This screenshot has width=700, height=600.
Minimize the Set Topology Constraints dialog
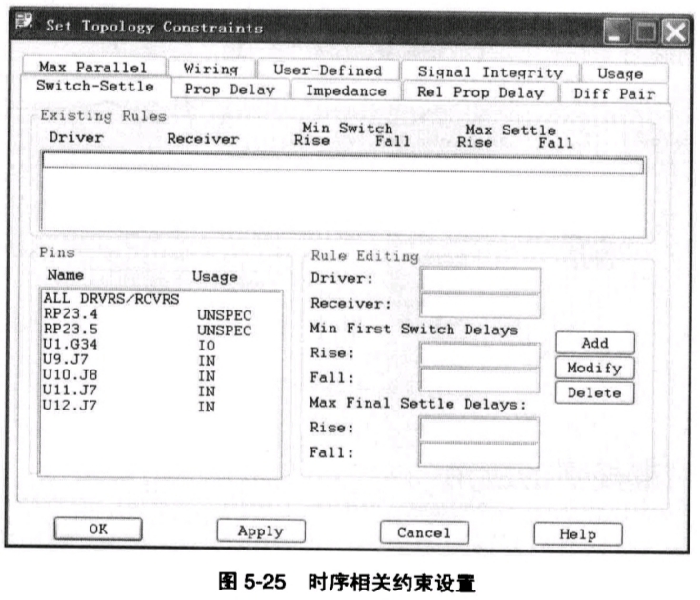click(616, 31)
